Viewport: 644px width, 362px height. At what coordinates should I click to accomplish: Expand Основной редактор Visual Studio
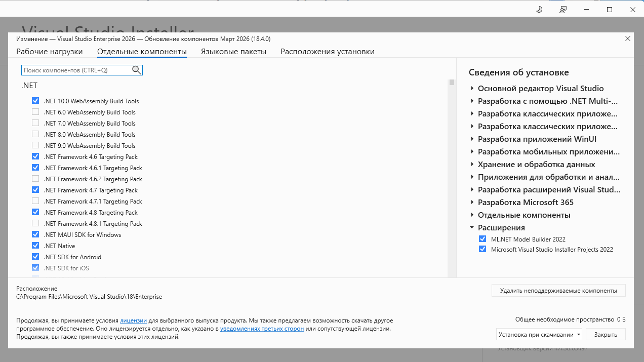[472, 88]
